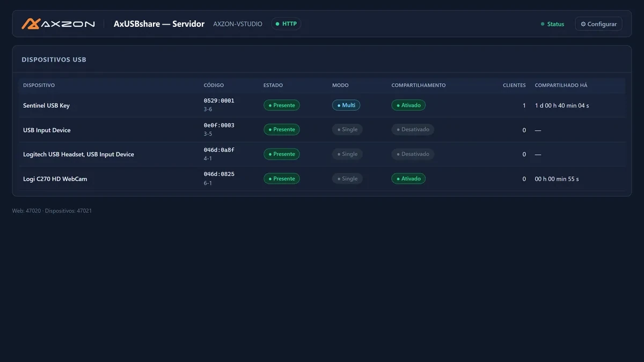Select the Logi C270 HD WebCam name

55,179
